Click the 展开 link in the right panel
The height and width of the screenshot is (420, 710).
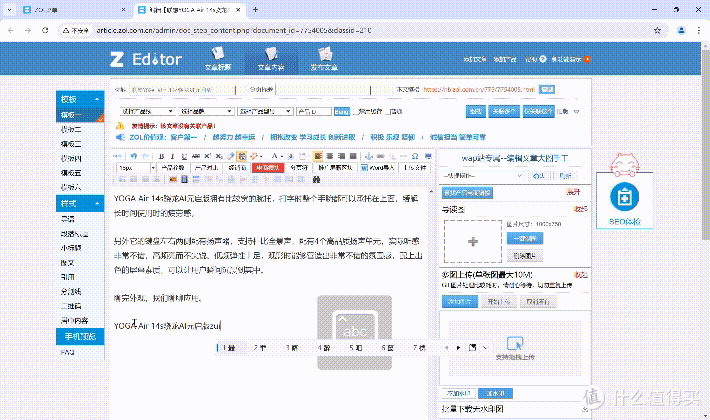click(573, 192)
